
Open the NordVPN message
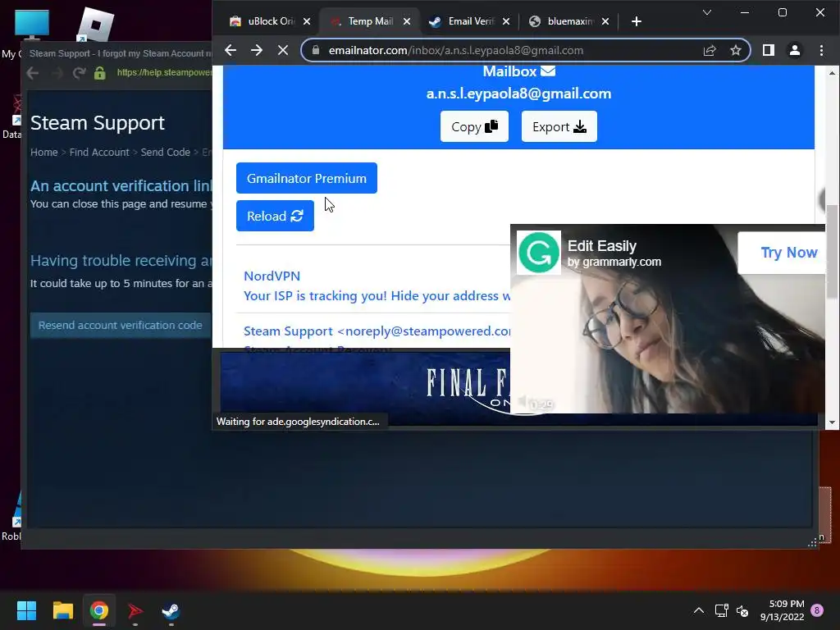pos(375,286)
